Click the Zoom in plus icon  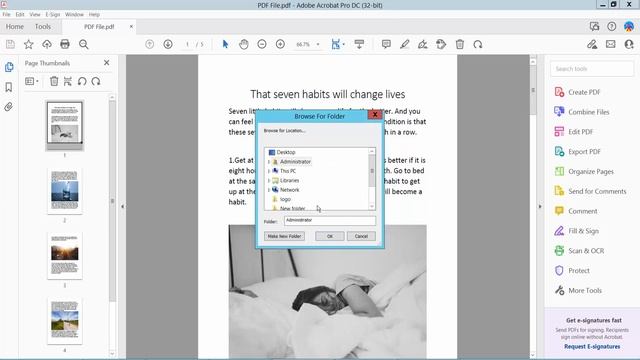point(280,44)
